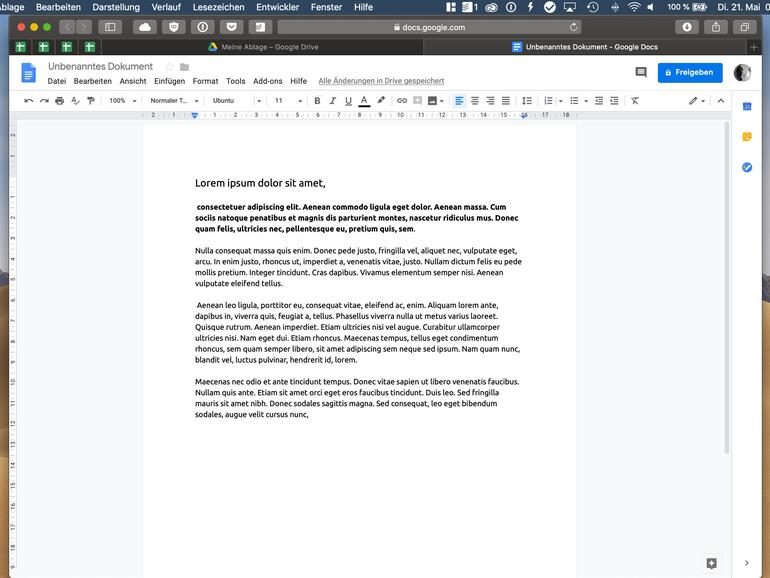
Task: Click the undo arrow icon
Action: (x=28, y=101)
